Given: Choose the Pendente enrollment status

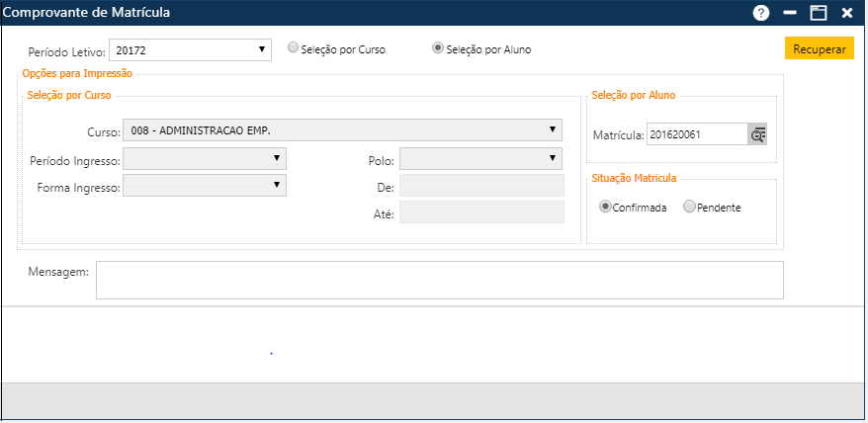Looking at the screenshot, I should point(689,207).
